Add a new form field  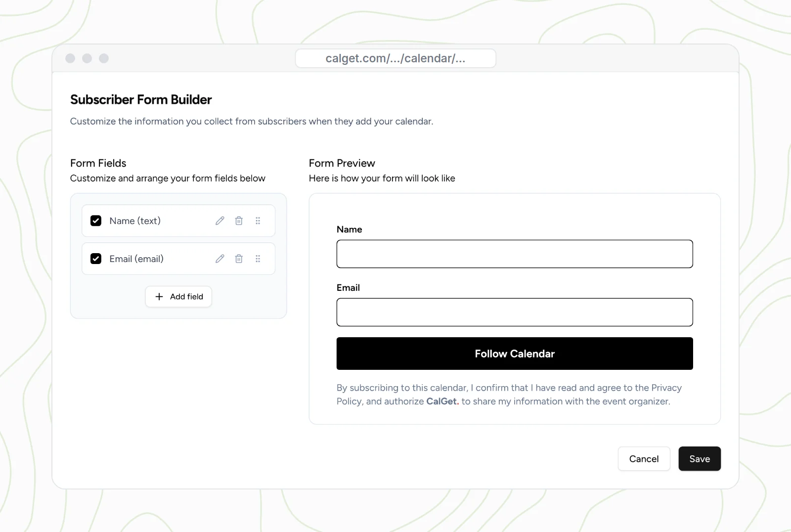pos(178,297)
